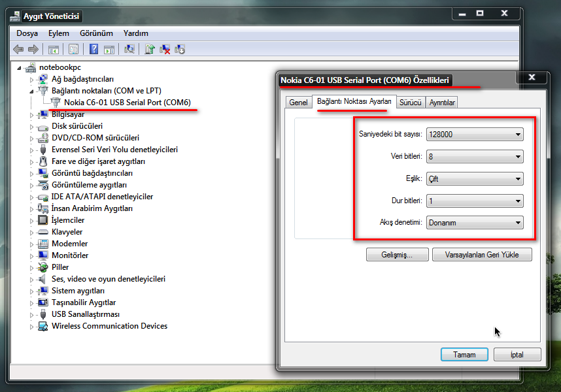
Task: Click the Gelişmiş... button
Action: (397, 255)
